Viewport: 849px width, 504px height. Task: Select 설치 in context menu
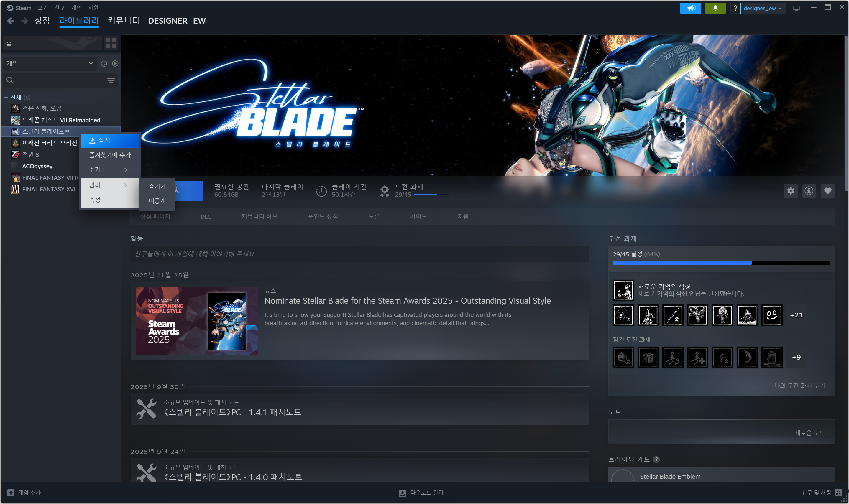[110, 141]
